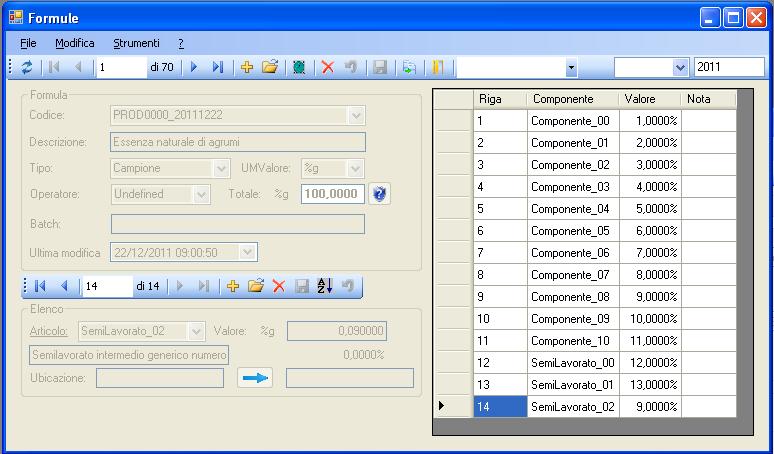
Task: Go to previous formula in top toolbar
Action: [77, 67]
